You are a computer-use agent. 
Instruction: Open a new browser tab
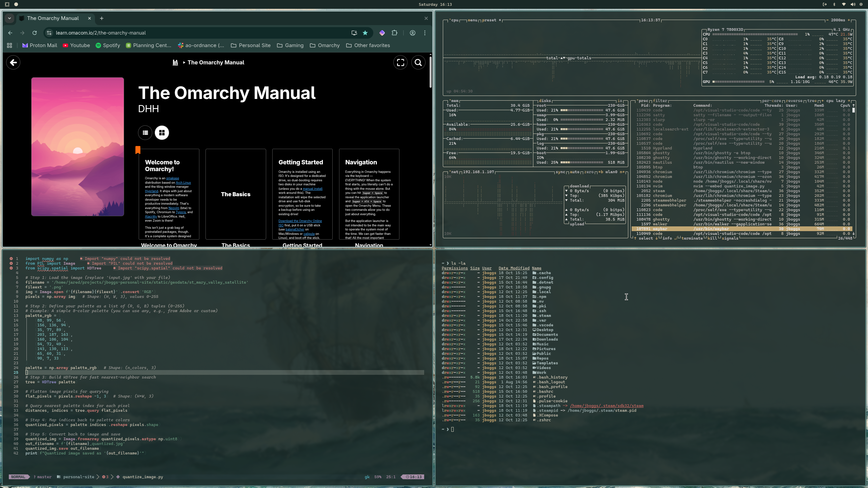[x=102, y=18]
